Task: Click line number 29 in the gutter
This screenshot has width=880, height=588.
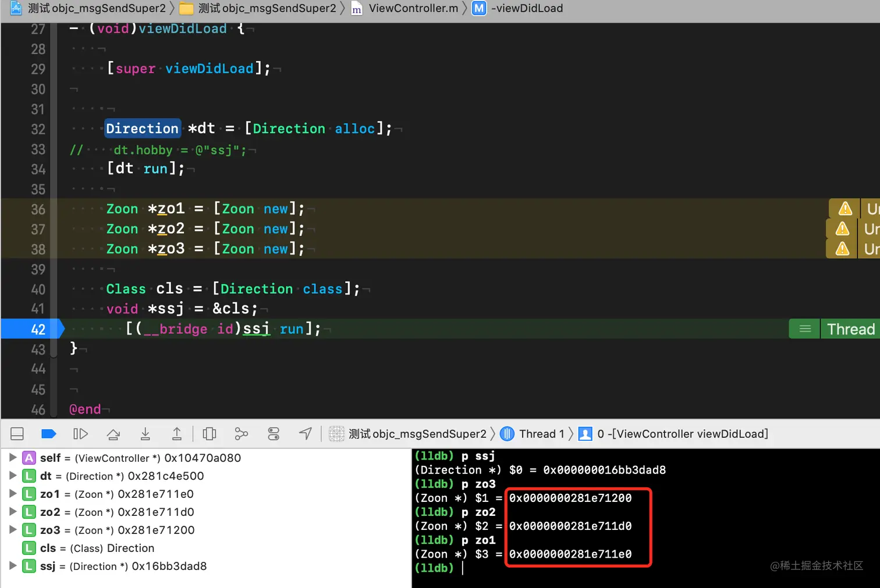Action: pyautogui.click(x=38, y=69)
